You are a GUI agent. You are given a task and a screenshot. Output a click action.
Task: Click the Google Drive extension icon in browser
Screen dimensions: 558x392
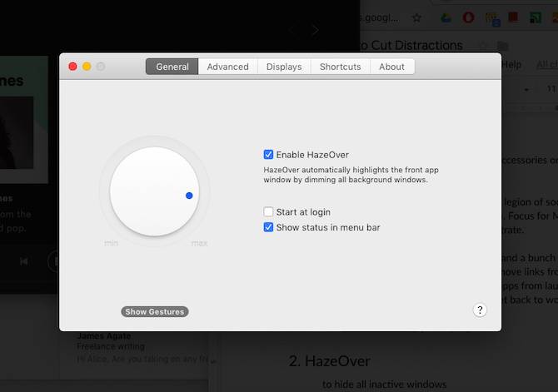tap(446, 17)
